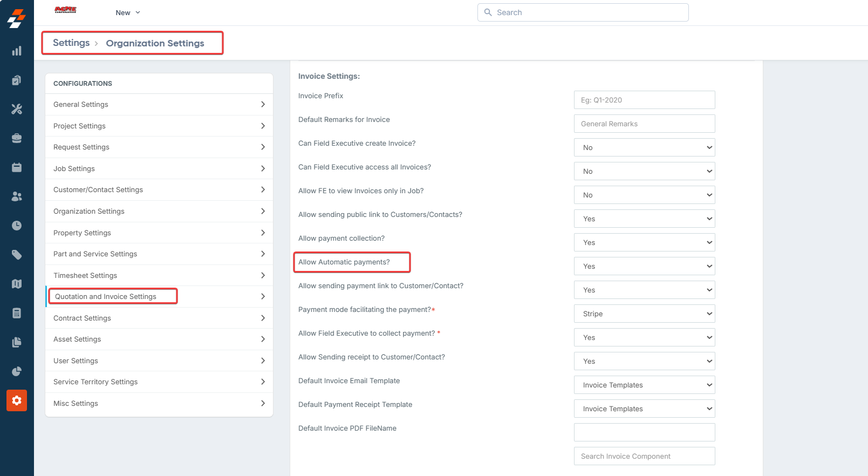Open Default Invoice Email Template dropdown
The image size is (868, 476).
click(x=644, y=385)
